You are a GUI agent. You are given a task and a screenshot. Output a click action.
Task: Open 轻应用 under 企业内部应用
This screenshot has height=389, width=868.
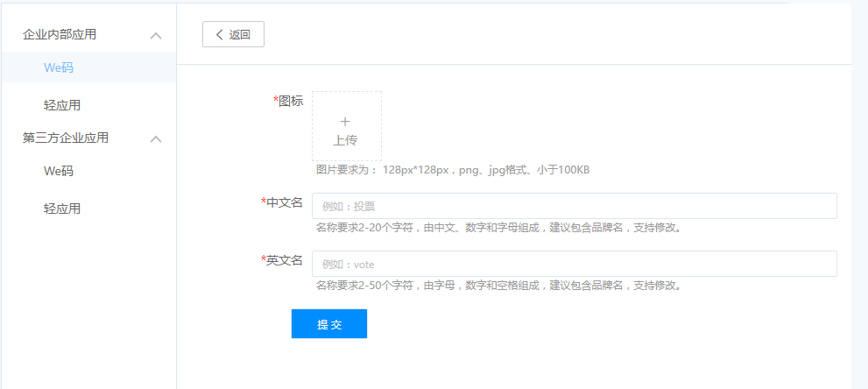tap(62, 105)
